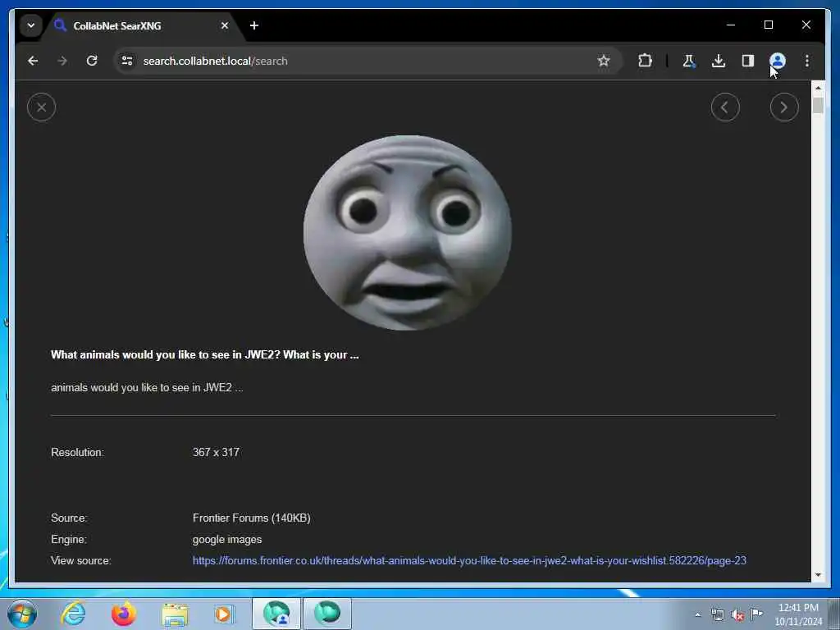Launch Internet Explorer from the taskbar

tap(73, 614)
